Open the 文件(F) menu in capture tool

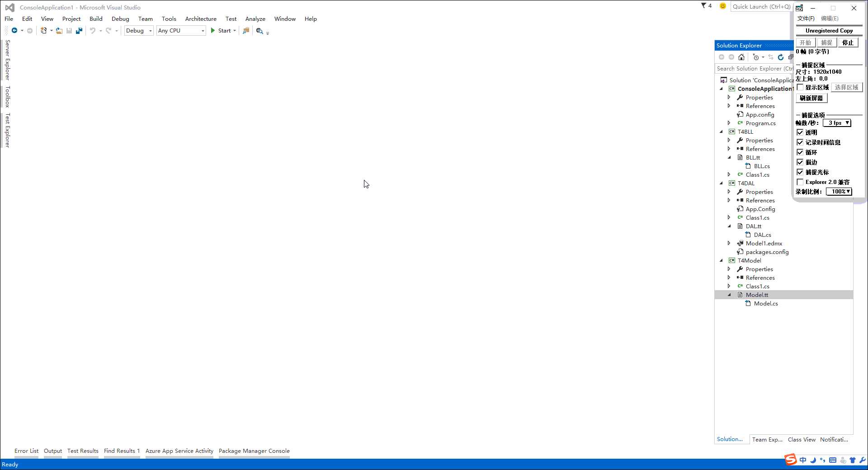pos(806,19)
